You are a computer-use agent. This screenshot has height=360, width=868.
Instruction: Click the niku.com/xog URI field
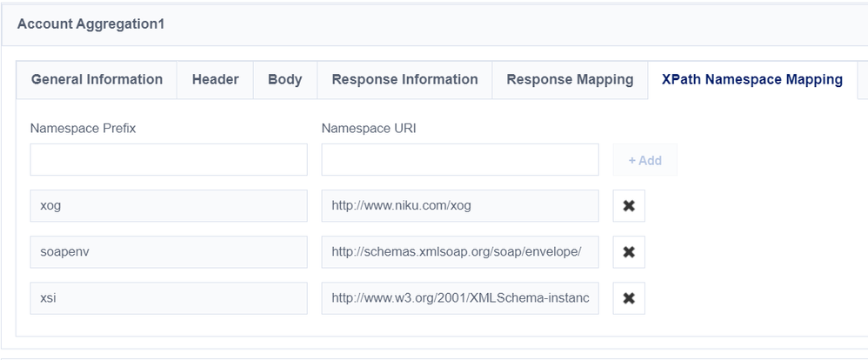459,206
